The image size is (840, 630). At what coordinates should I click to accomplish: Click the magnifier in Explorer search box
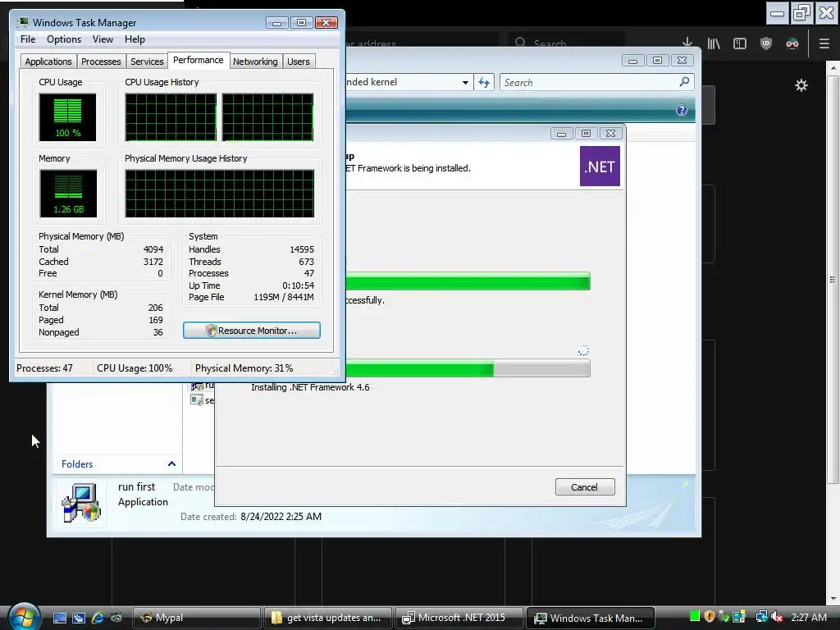tap(684, 81)
